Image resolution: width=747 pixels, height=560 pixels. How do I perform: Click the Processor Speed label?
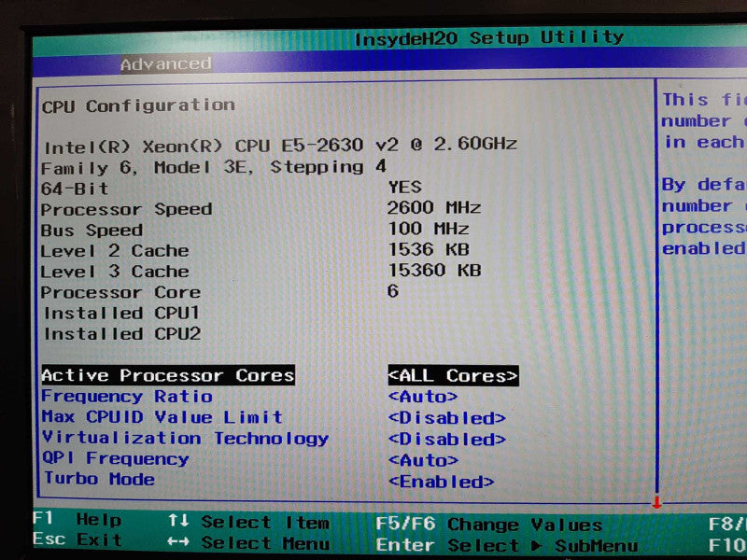(x=126, y=209)
